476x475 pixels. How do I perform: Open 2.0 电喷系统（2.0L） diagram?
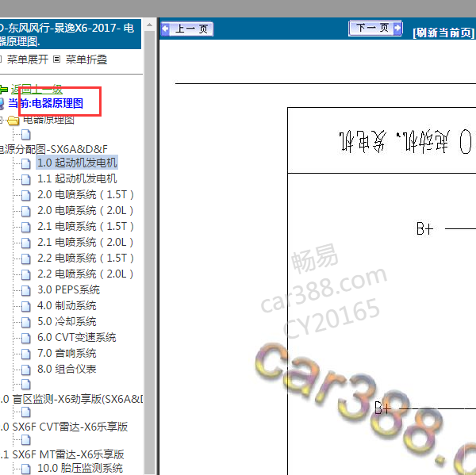coord(86,210)
